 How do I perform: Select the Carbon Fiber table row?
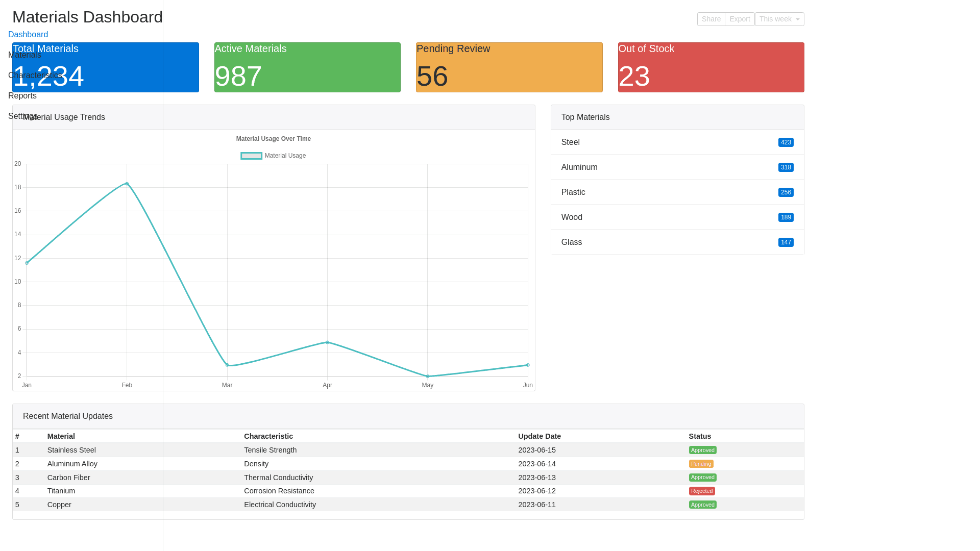(68, 478)
